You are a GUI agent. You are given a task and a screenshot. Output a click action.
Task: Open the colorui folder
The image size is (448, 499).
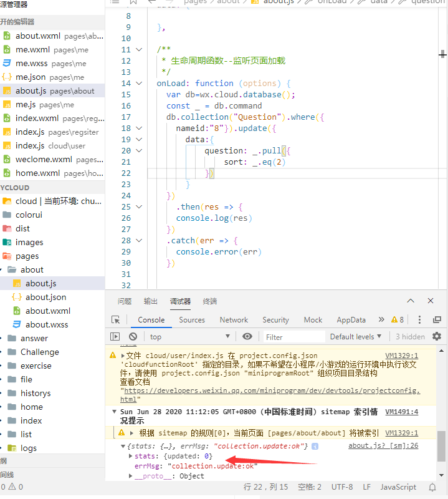pos(52,215)
